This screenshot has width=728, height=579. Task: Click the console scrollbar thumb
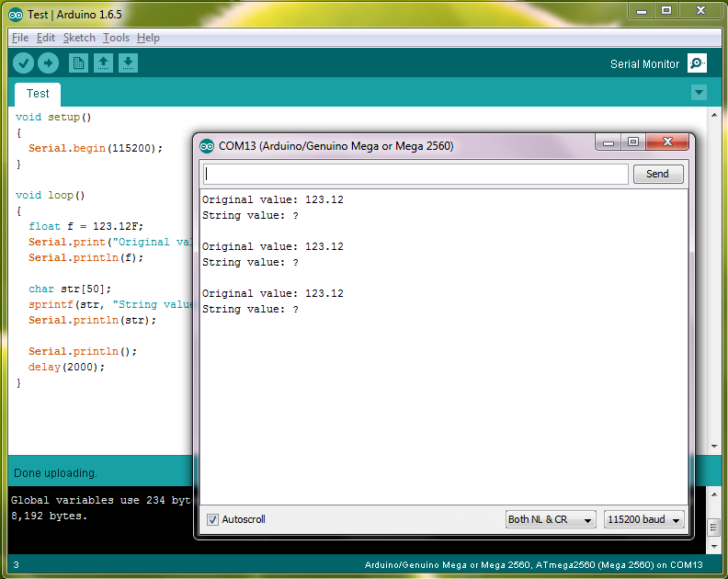tap(714, 528)
